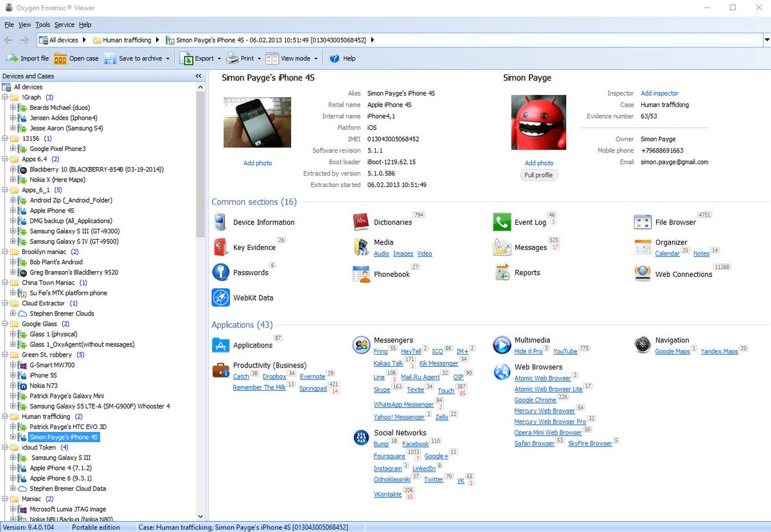Expand the Beards Michael (duos) node
This screenshot has height=532, width=771.
click(x=13, y=107)
